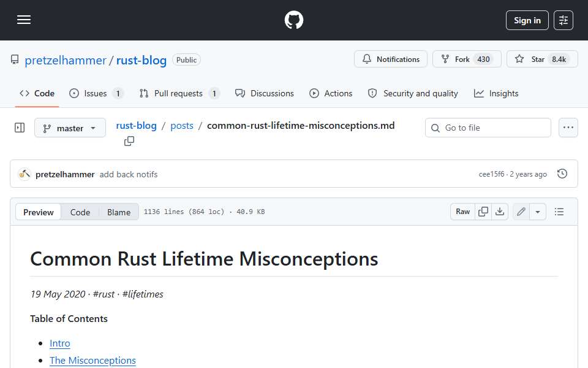Click the Sign in button
The image size is (588, 368).
(527, 20)
